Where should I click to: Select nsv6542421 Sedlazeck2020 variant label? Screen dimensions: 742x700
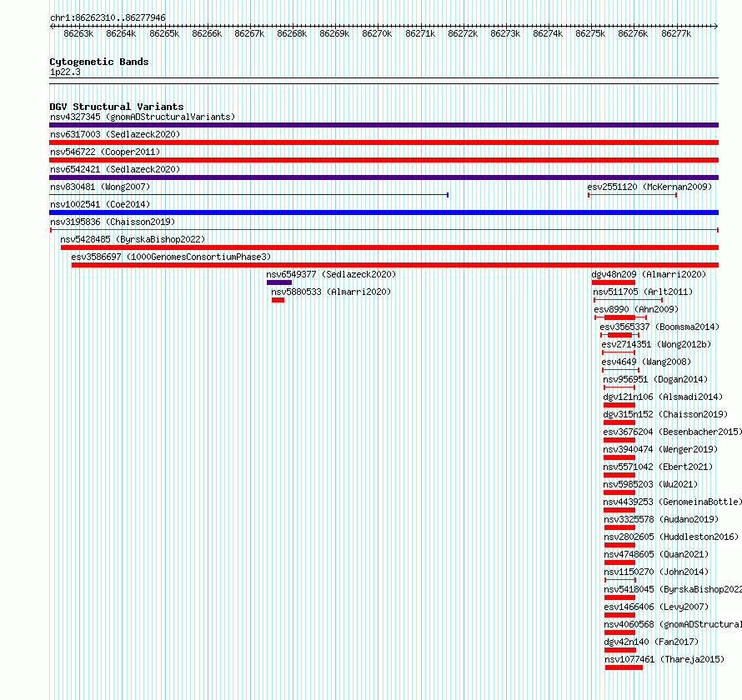click(x=115, y=169)
